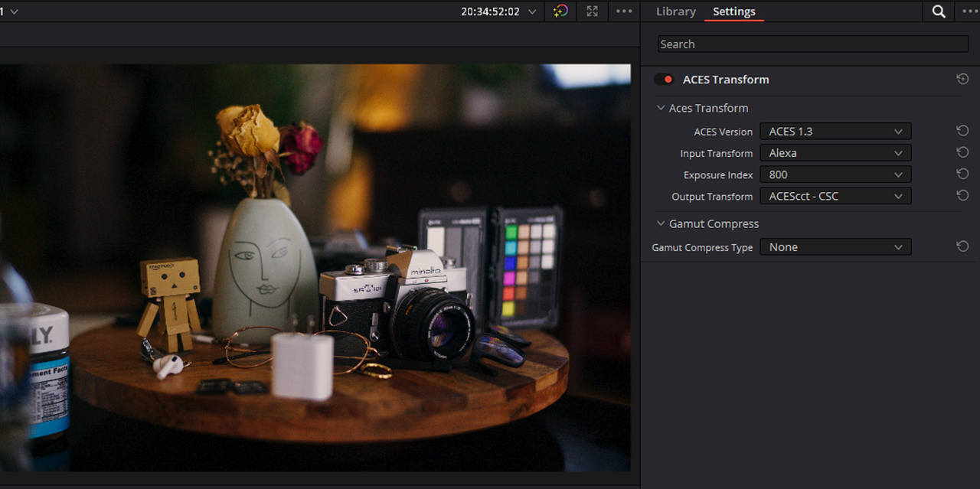Collapse the Gamut Compress section

pos(661,223)
